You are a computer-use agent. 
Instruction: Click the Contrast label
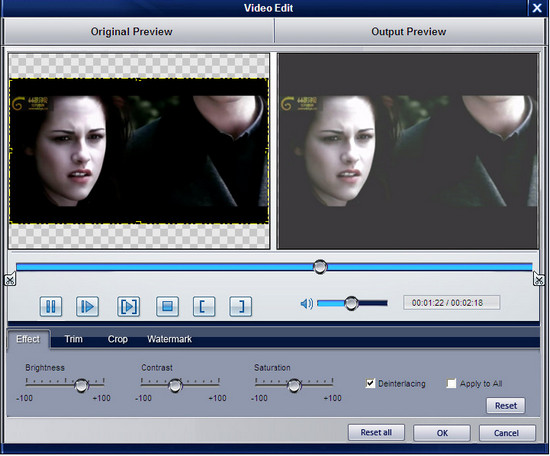tap(157, 368)
